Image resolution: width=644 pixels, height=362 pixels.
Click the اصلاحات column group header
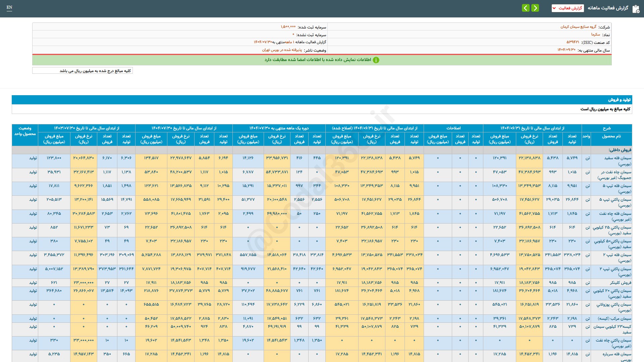tap(453, 128)
